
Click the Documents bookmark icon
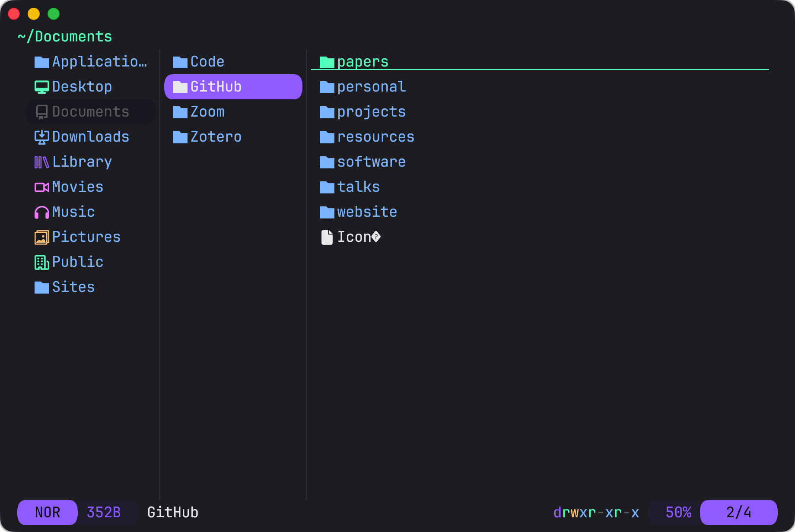41,112
